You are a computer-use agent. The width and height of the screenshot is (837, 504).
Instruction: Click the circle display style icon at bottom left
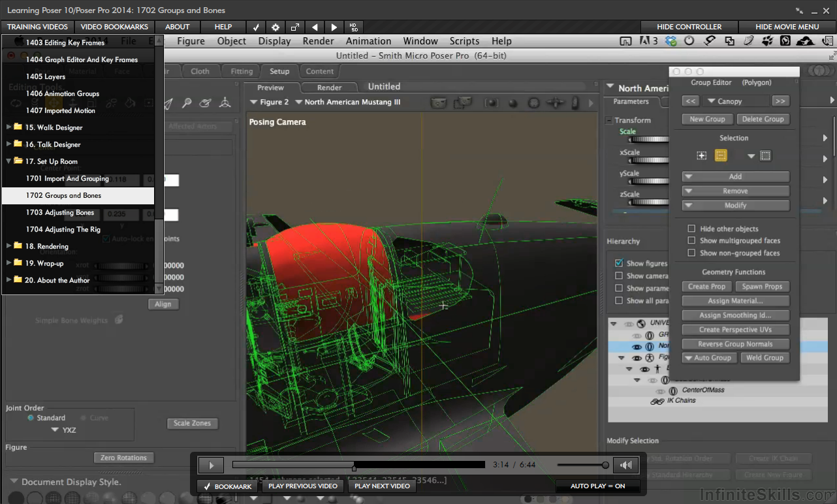point(18,498)
